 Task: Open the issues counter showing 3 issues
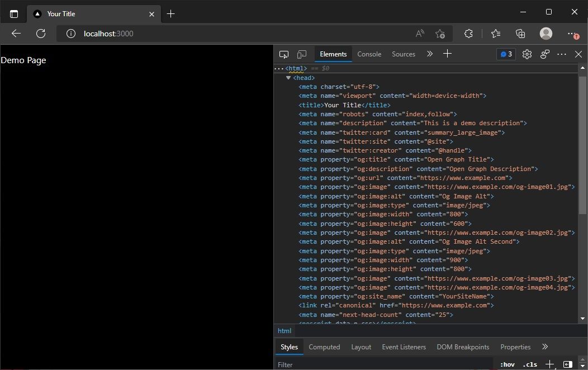[x=505, y=54]
